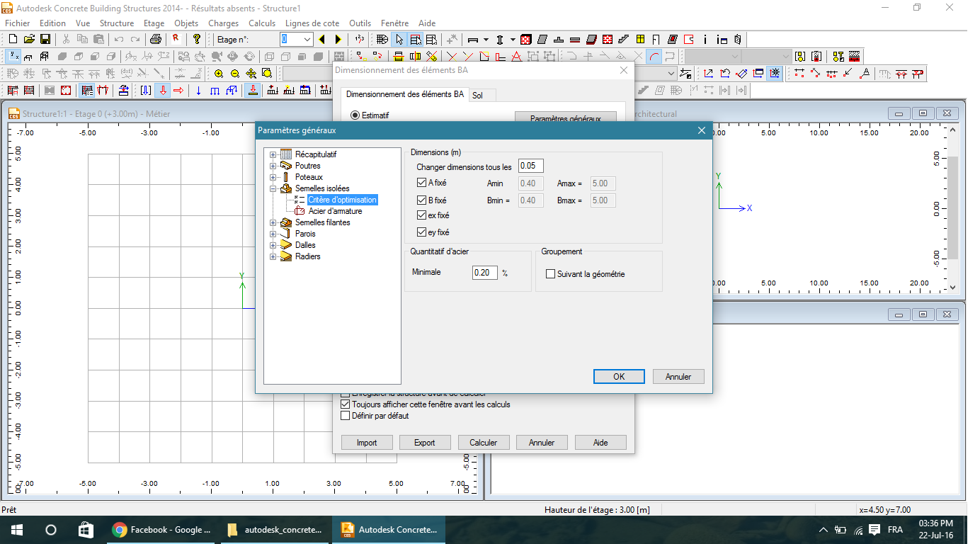Expand the Poutres tree node
This screenshot has width=980, height=544.
[273, 166]
